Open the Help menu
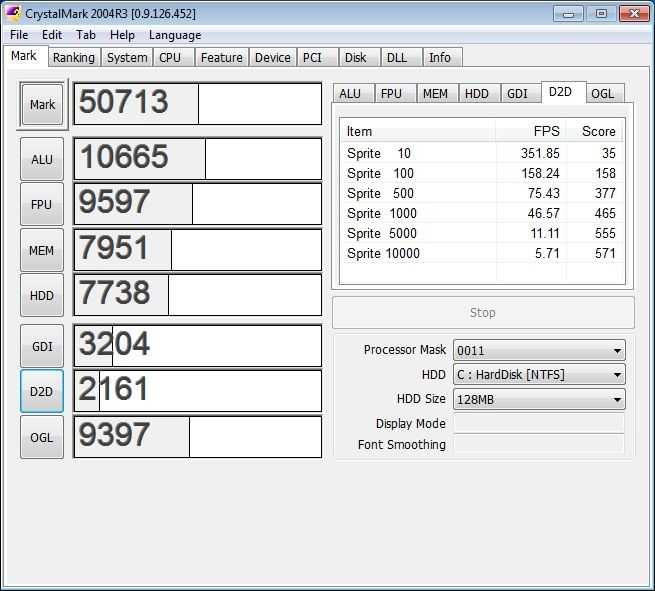This screenshot has width=655, height=591. [x=122, y=35]
